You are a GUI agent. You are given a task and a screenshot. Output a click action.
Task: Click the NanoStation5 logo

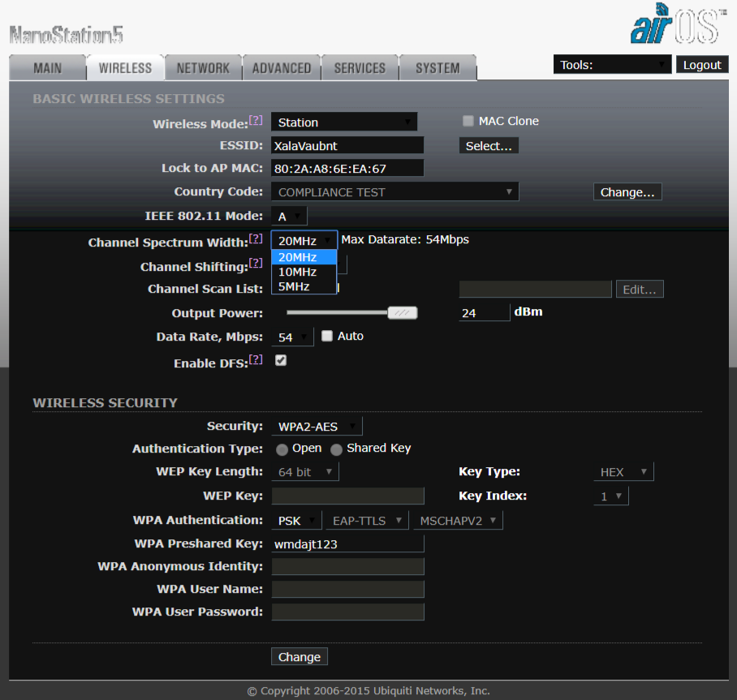67,35
